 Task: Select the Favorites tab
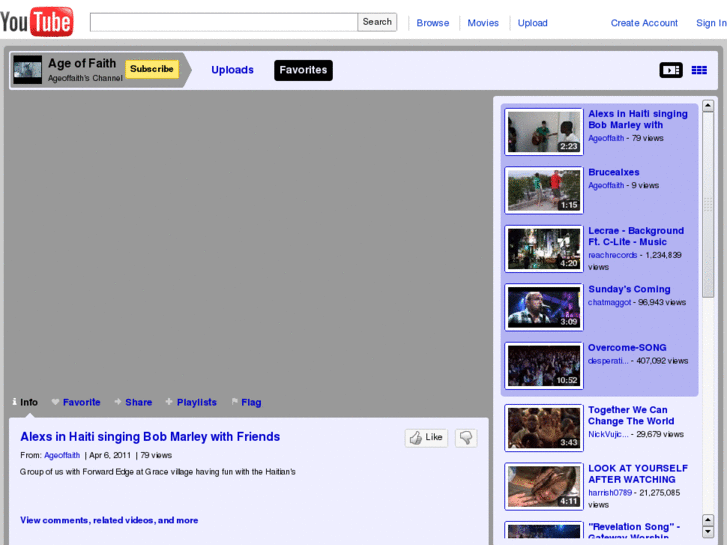(303, 70)
